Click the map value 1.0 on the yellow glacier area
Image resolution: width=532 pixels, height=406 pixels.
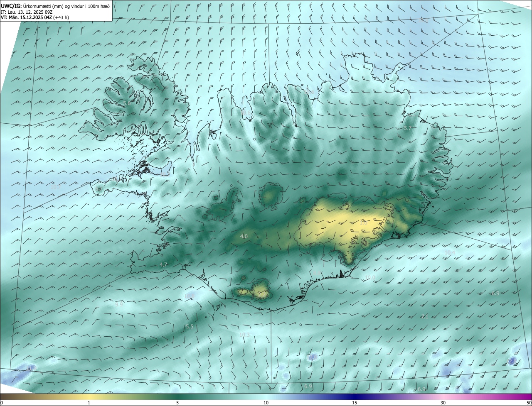pos(364,223)
